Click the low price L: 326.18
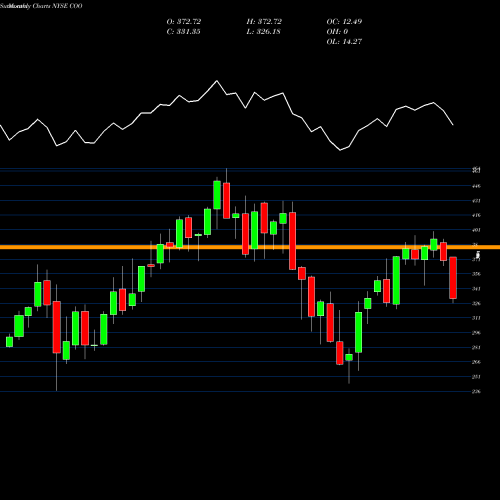The width and height of the screenshot is (500, 500). (x=263, y=31)
